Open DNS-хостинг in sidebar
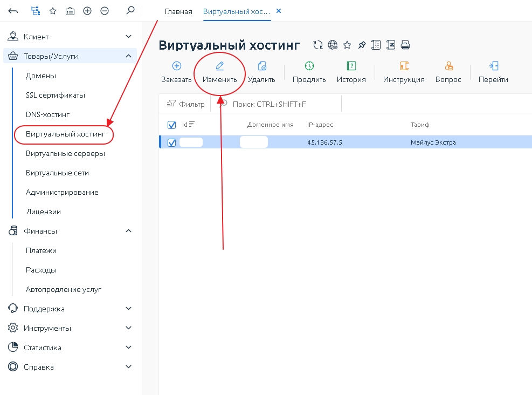The height and width of the screenshot is (395, 532). [47, 114]
